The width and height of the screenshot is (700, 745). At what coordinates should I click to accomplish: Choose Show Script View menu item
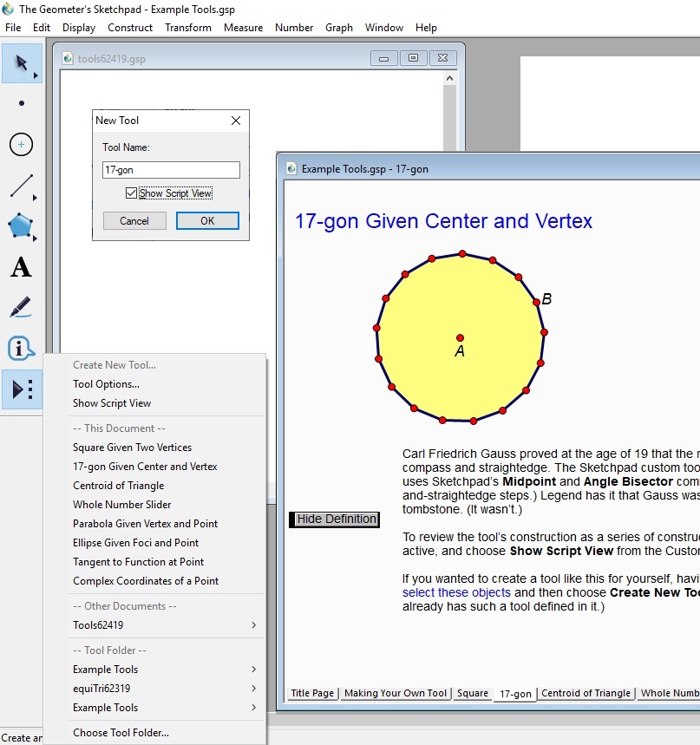(x=112, y=403)
